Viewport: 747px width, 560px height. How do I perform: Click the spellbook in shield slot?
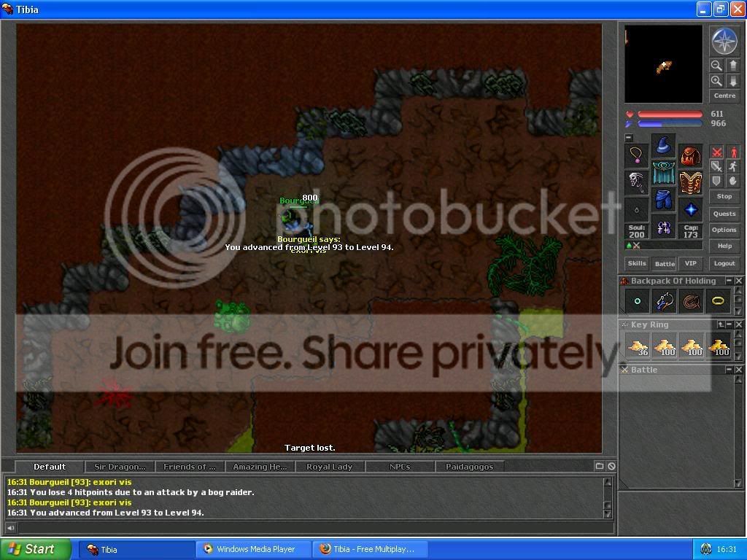tap(690, 182)
